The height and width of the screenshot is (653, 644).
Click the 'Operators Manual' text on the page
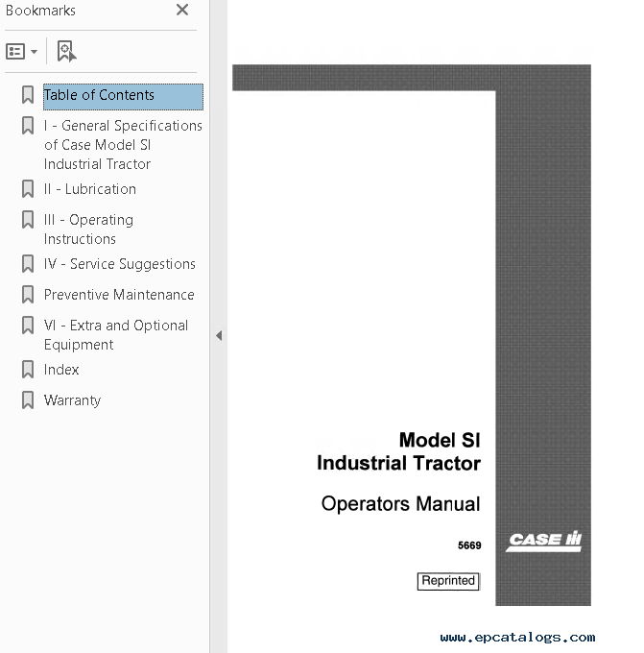pos(400,504)
